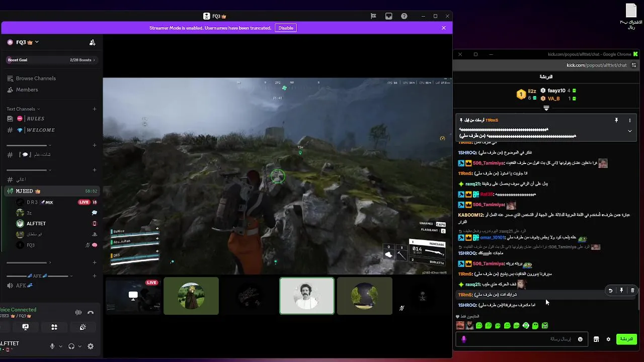Select the MJEED voice channel

tap(51, 191)
